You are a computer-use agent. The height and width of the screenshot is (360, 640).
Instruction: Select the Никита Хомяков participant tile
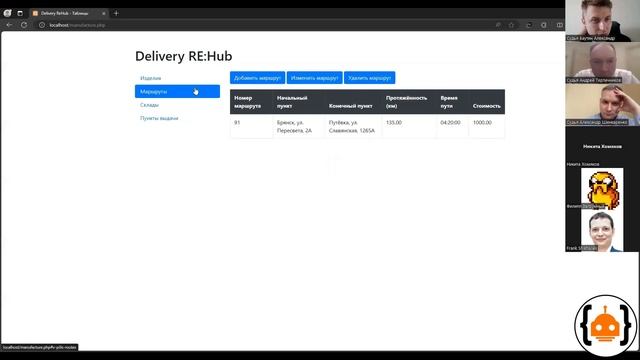(x=602, y=146)
